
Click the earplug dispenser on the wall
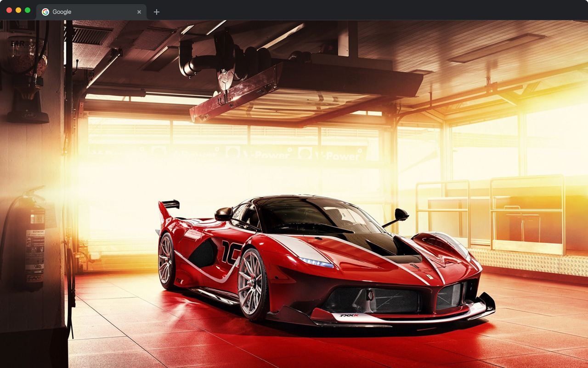(28, 69)
